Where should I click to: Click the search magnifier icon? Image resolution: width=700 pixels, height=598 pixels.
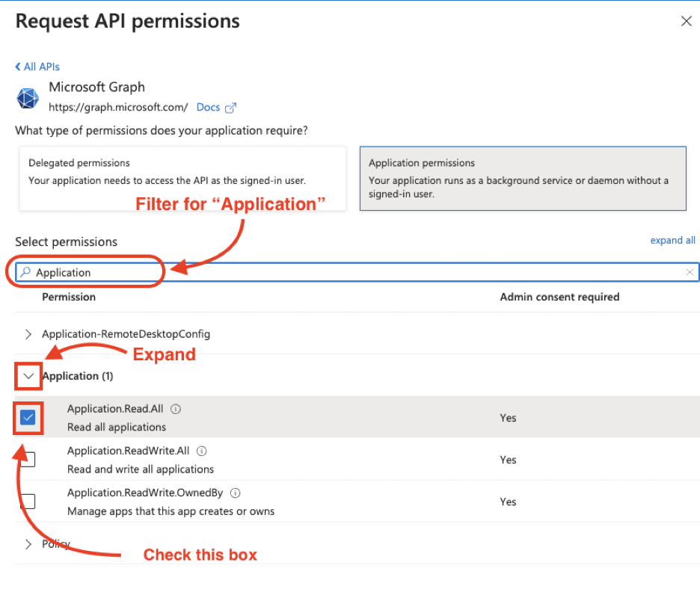[x=25, y=271]
